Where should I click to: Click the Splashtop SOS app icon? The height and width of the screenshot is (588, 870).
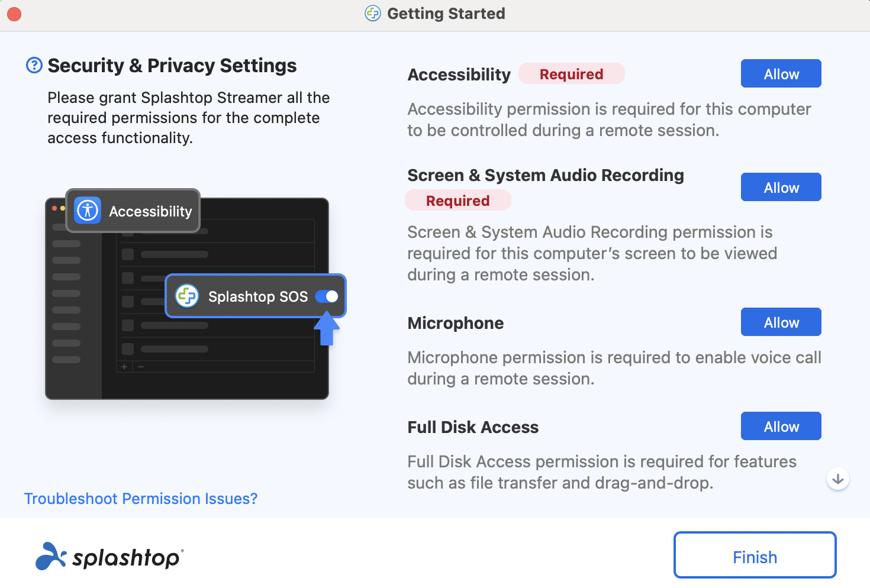coord(187,296)
